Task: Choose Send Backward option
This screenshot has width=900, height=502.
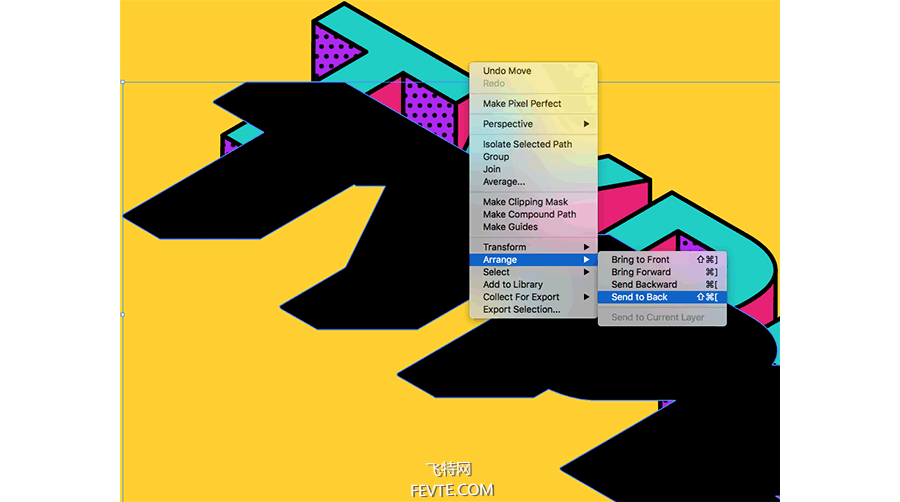Action: coord(662,285)
